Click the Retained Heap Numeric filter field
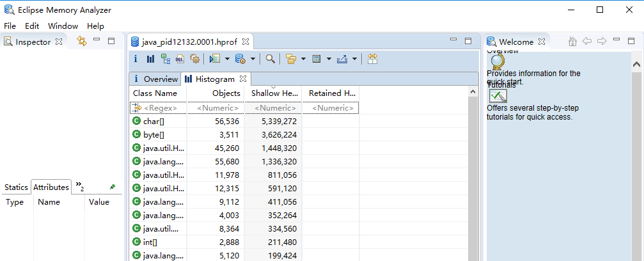Viewport: 644px width, 261px height. coord(331,108)
